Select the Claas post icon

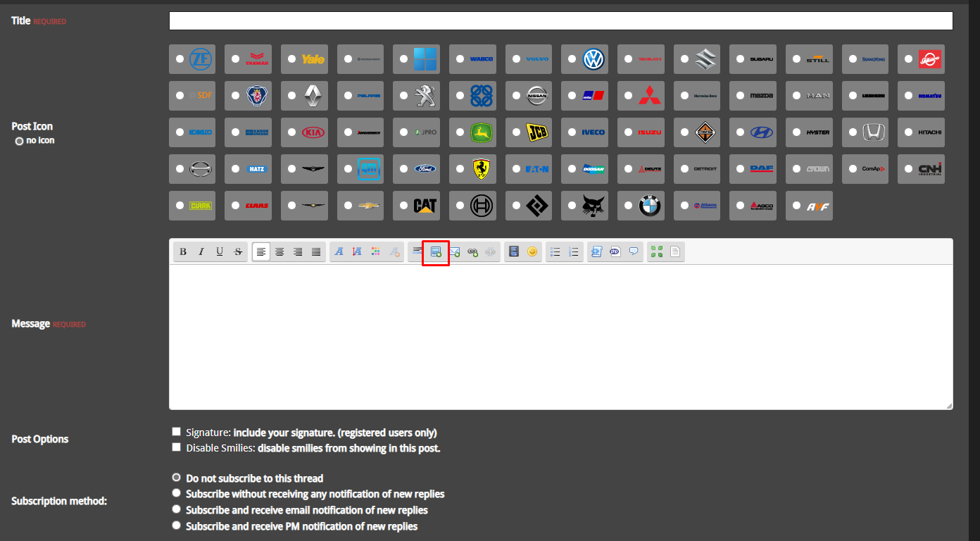pos(235,206)
